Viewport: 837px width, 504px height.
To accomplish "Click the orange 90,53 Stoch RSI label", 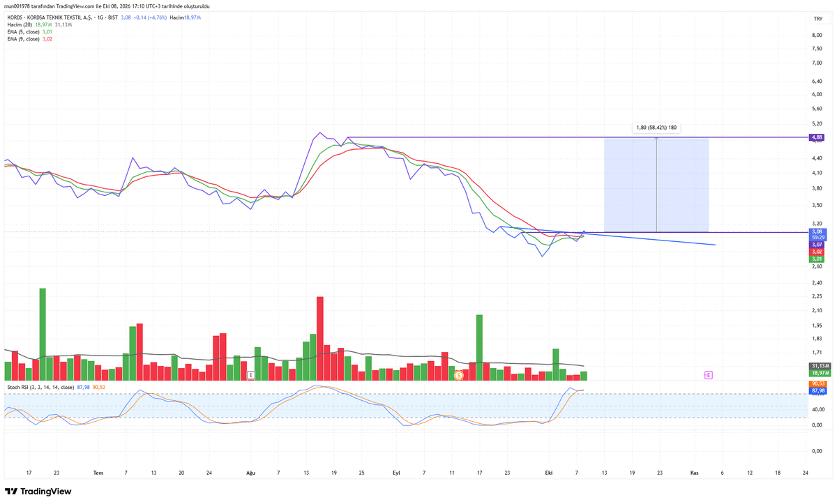I will [x=817, y=384].
